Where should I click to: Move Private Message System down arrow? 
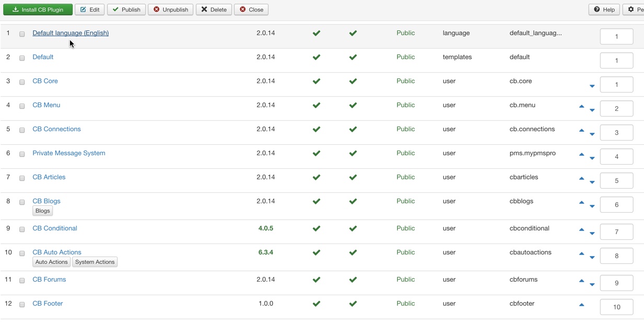pos(592,158)
